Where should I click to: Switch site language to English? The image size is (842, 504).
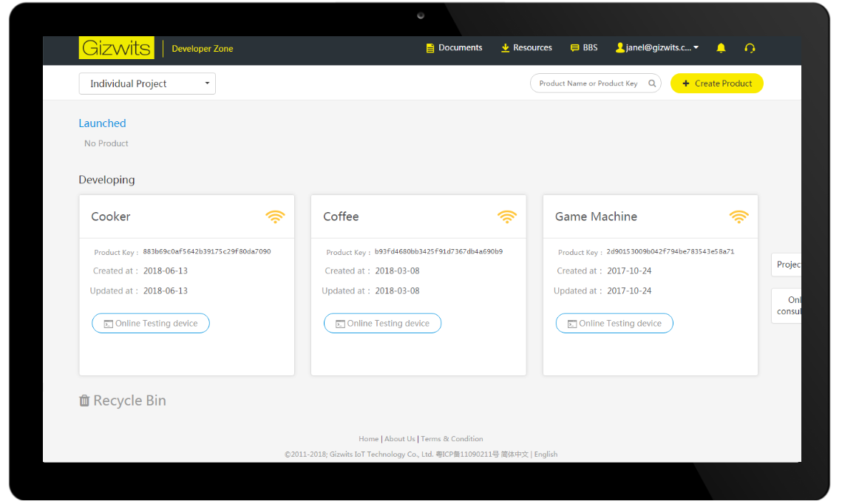pos(546,454)
